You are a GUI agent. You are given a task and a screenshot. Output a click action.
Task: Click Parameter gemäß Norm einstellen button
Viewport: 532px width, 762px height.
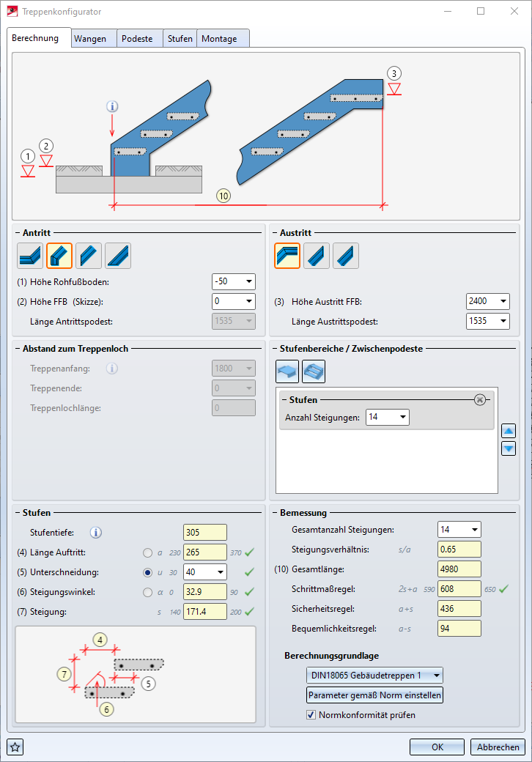(374, 695)
